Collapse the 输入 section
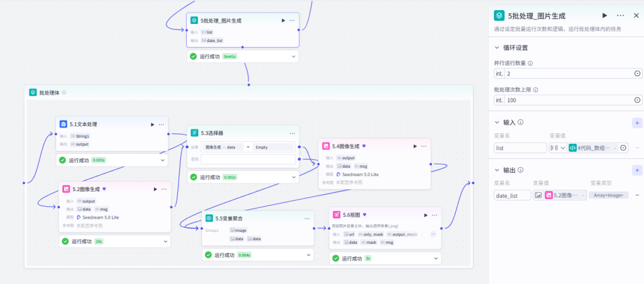The height and width of the screenshot is (284, 644). (x=497, y=123)
